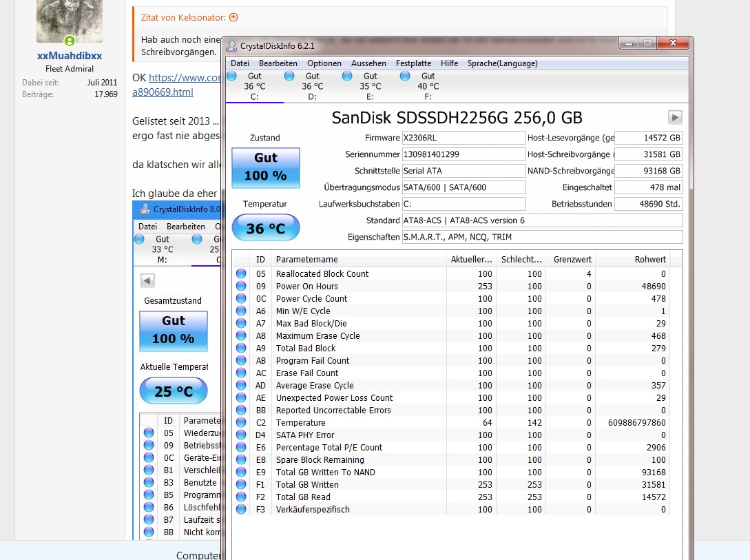Image resolution: width=750 pixels, height=560 pixels.
Task: Open xxMuahdibxx user profile link
Action: click(x=70, y=56)
